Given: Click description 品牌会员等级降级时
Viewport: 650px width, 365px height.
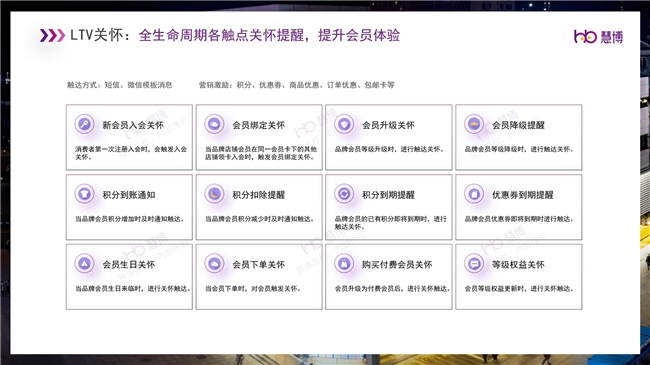Looking at the screenshot, I should pos(519,149).
